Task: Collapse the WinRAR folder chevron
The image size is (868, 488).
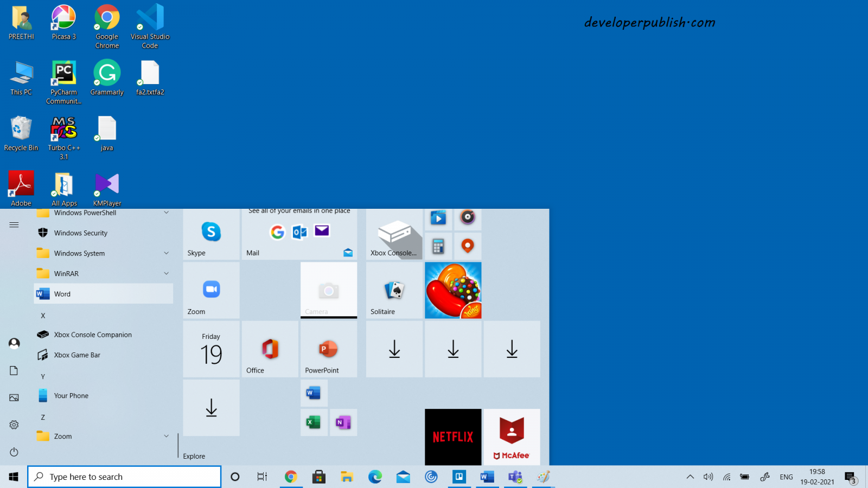Action: [x=166, y=273]
